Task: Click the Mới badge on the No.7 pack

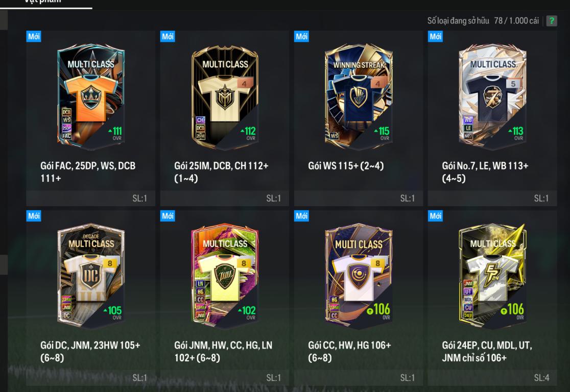Action: coord(435,36)
